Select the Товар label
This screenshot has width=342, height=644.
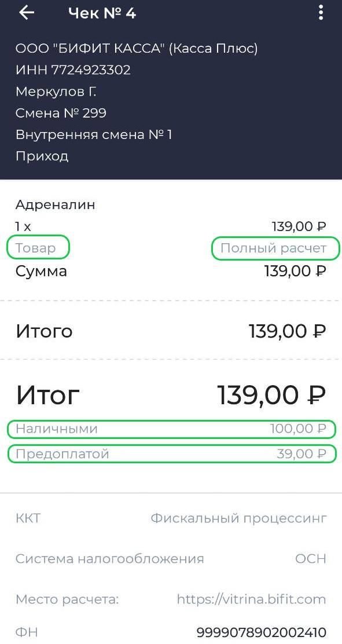(35, 248)
